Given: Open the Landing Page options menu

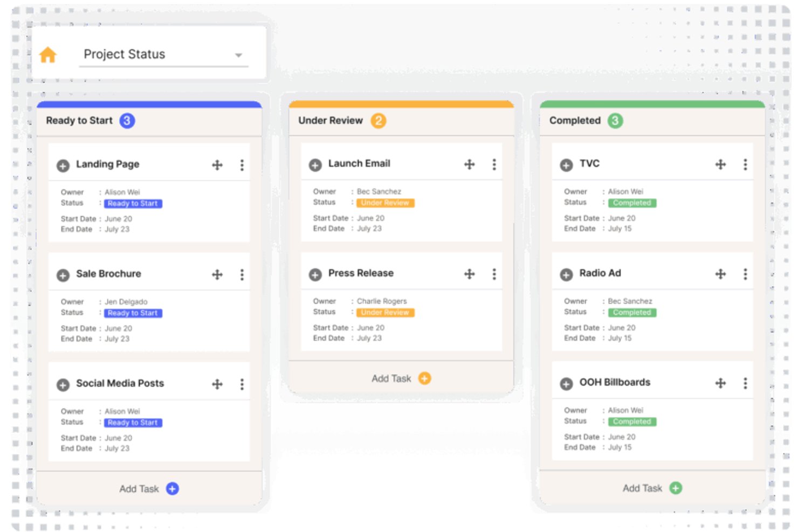Looking at the screenshot, I should pyautogui.click(x=242, y=165).
